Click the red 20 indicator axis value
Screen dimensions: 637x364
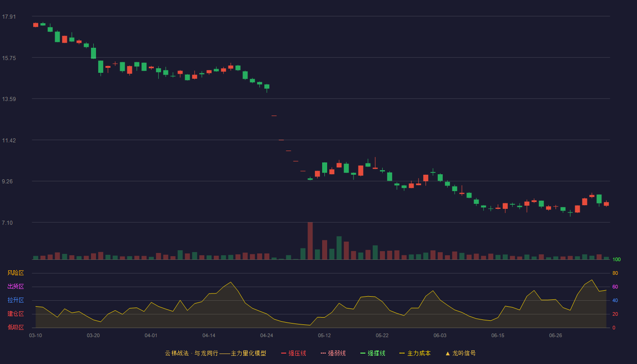pyautogui.click(x=615, y=314)
